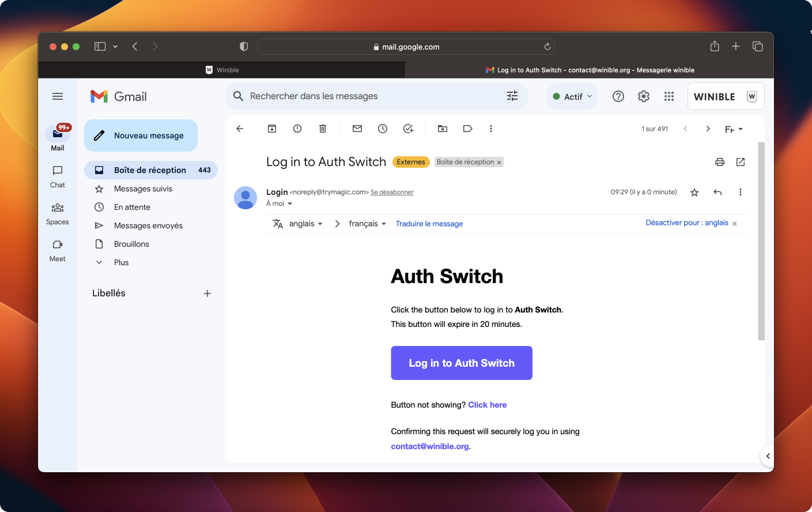Open Google apps grid
Viewport: 812px width, 512px height.
pos(669,96)
